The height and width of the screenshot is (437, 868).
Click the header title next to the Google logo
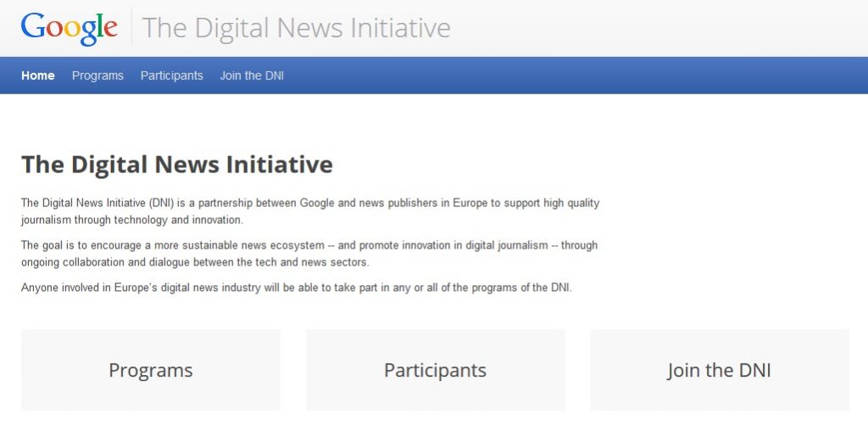coord(296,28)
